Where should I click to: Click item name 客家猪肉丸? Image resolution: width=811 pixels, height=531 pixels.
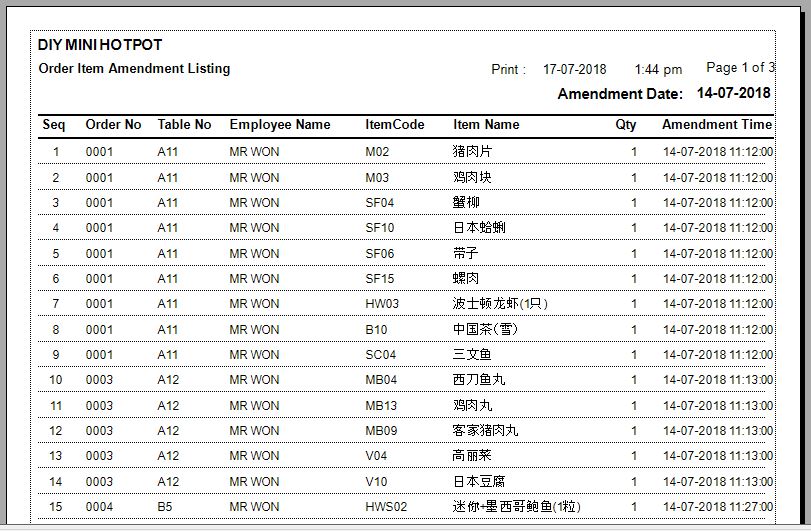point(485,430)
